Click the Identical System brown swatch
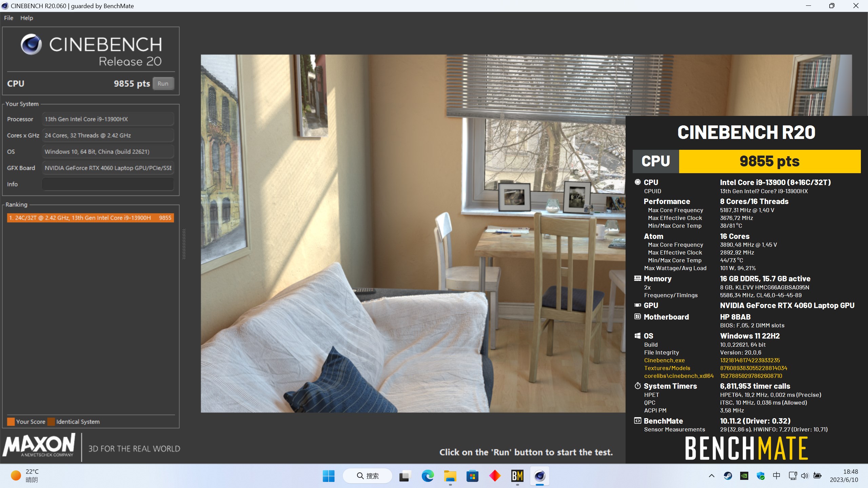 [x=51, y=422]
